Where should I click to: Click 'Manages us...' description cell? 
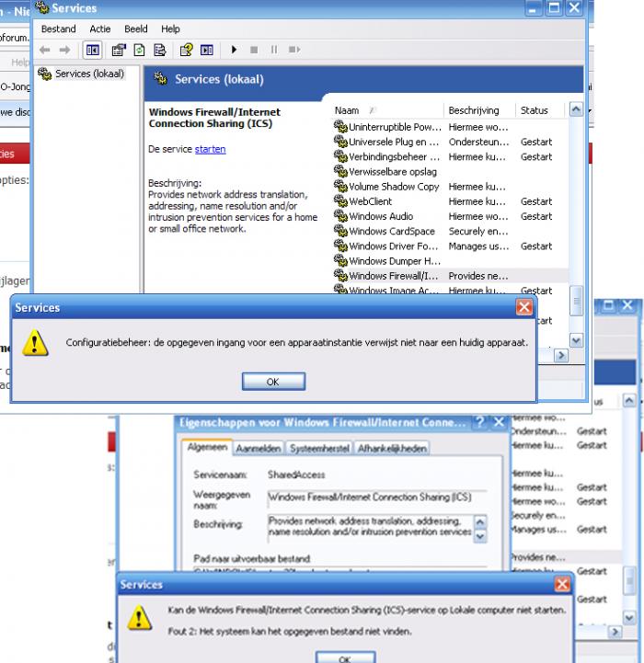tap(478, 246)
